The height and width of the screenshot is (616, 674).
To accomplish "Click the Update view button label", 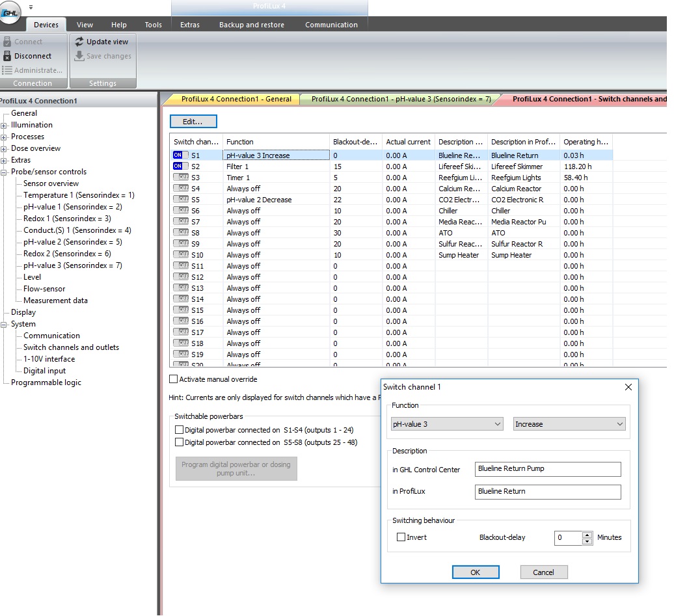I will tap(107, 42).
